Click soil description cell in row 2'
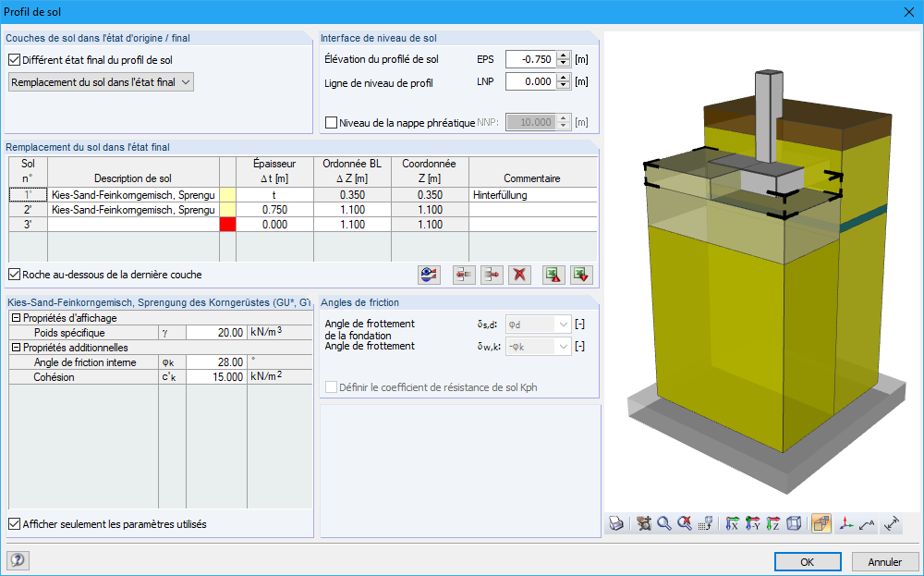 pos(133,209)
